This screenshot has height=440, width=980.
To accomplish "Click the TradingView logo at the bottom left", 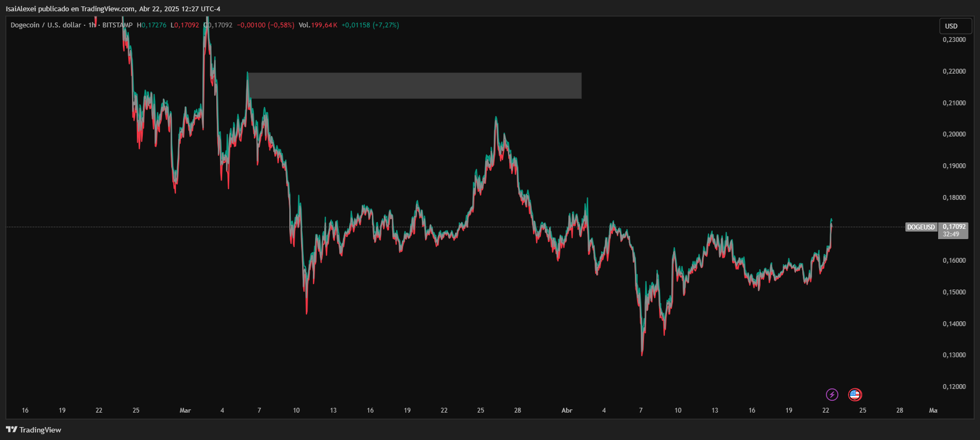I will pyautogui.click(x=33, y=430).
